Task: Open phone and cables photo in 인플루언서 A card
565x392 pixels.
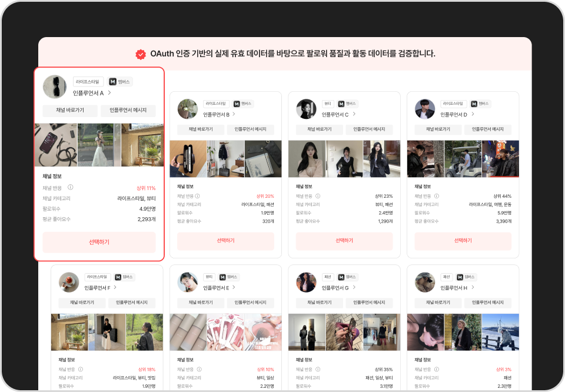Action: pos(56,145)
